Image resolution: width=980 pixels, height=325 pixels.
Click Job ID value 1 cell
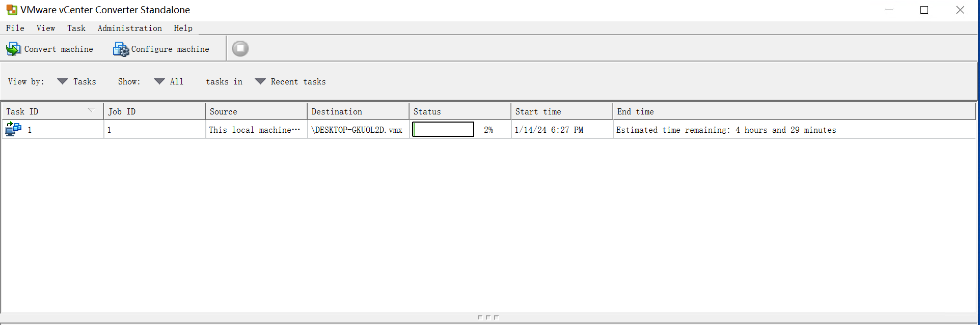tap(154, 130)
